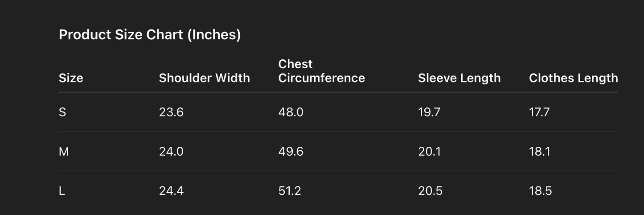This screenshot has width=644, height=215.
Task: Click clothes length value 17.7
Action: tap(539, 112)
